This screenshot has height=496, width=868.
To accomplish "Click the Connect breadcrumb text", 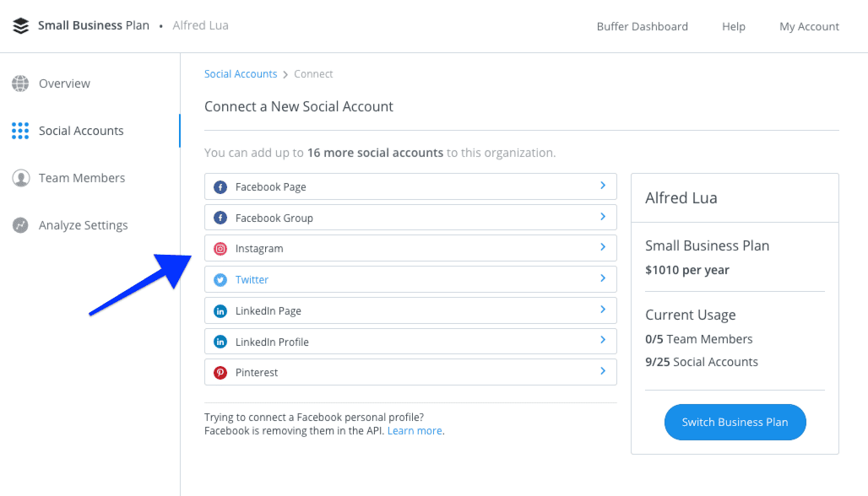I will pyautogui.click(x=313, y=74).
